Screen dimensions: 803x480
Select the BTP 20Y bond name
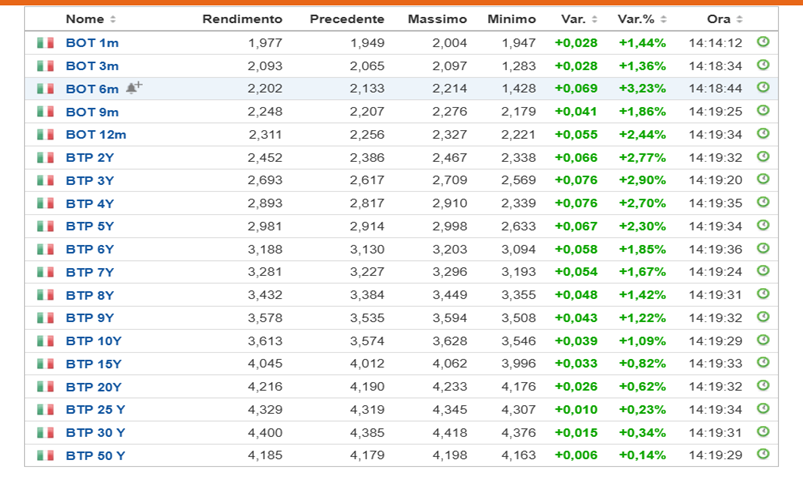click(x=93, y=387)
